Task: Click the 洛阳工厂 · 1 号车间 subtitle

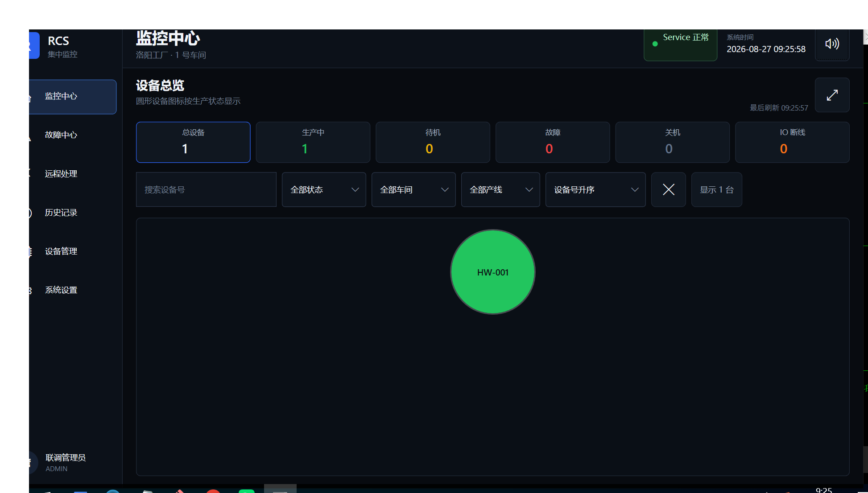Action: 171,55
